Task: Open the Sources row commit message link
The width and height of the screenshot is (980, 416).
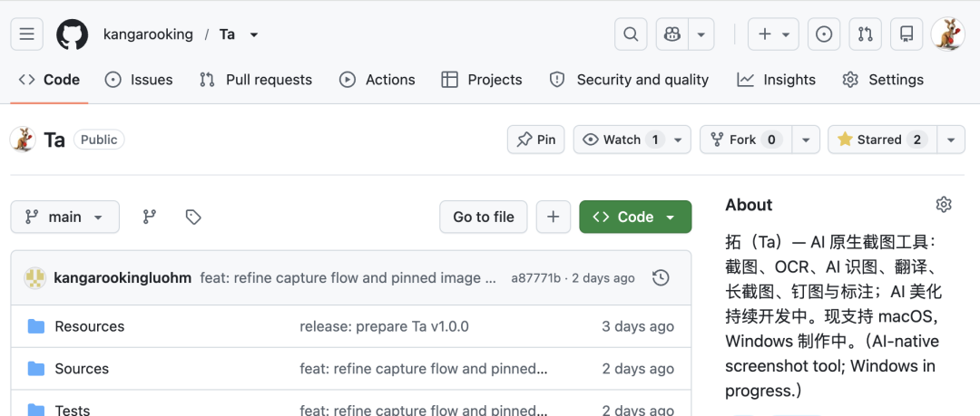Action: (x=424, y=369)
